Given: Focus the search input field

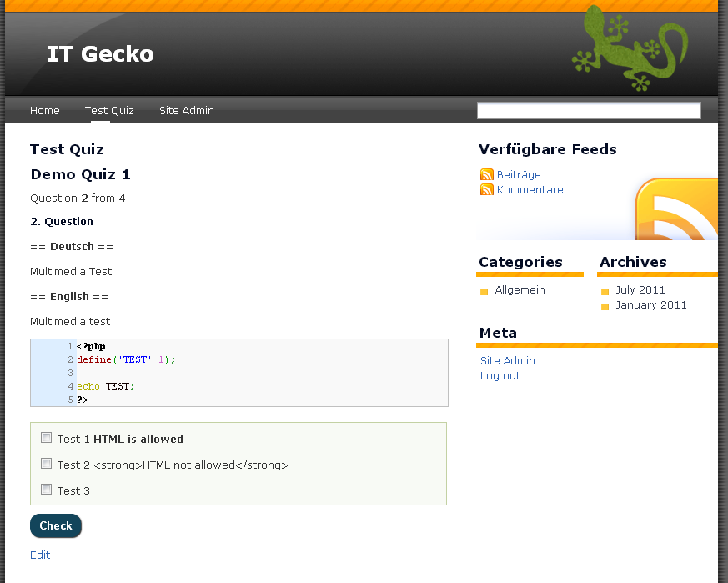Looking at the screenshot, I should pos(589,111).
